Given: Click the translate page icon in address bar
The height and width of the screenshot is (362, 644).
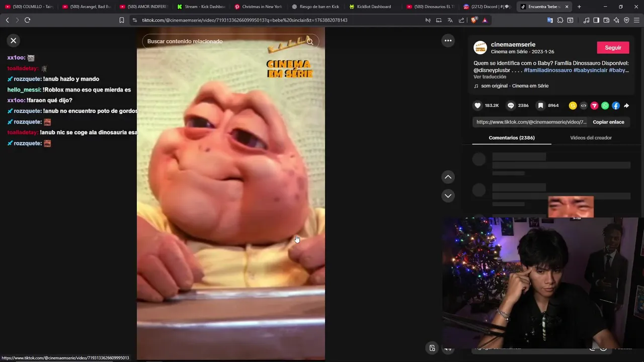Looking at the screenshot, I should 450,20.
